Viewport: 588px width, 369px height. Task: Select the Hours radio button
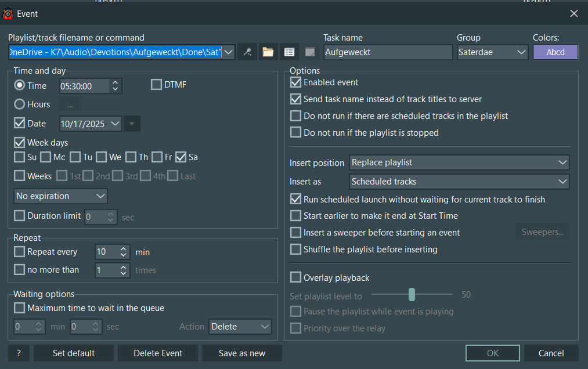click(20, 104)
